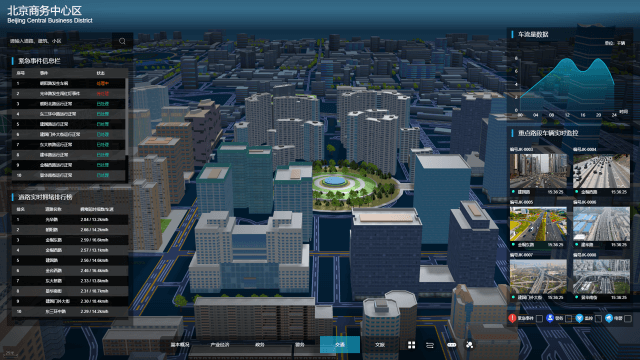Click the camera monitoring marker icon

pyautogui.click(x=579, y=318)
